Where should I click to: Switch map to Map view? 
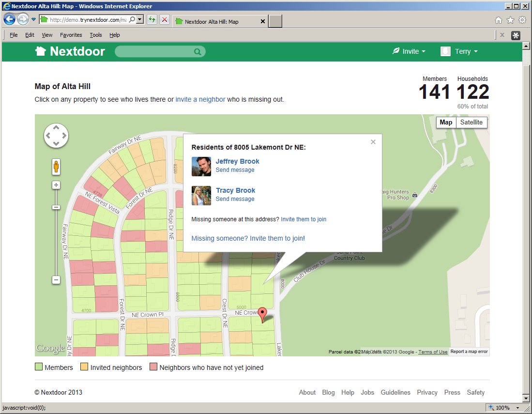pyautogui.click(x=445, y=123)
